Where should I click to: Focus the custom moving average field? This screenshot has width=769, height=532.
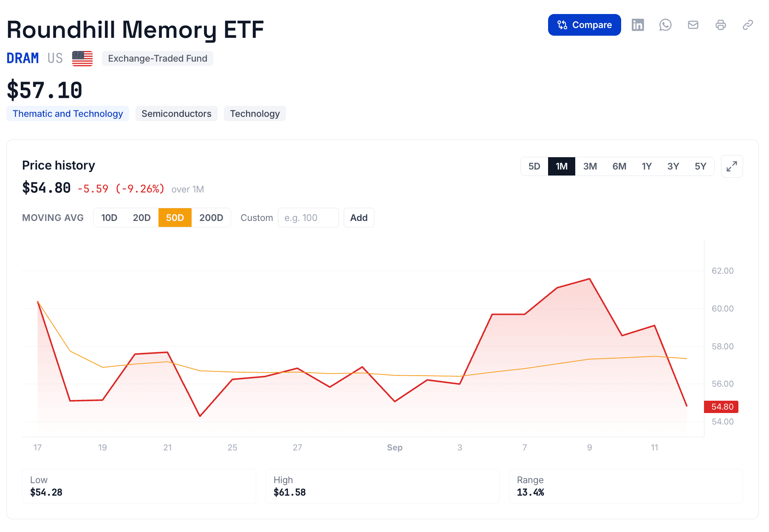point(308,218)
